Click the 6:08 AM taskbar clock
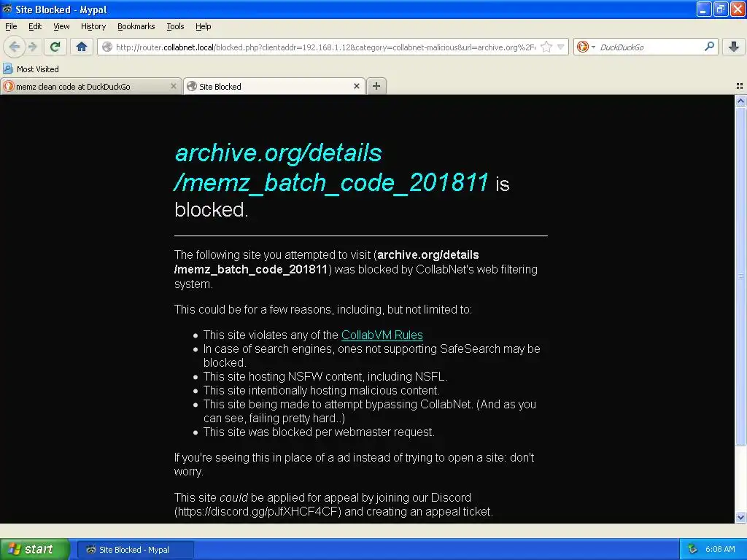The image size is (747, 560). pos(720,549)
